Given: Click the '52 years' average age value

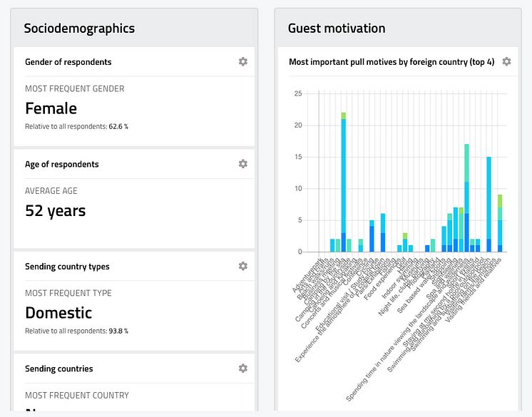Looking at the screenshot, I should coord(56,211).
